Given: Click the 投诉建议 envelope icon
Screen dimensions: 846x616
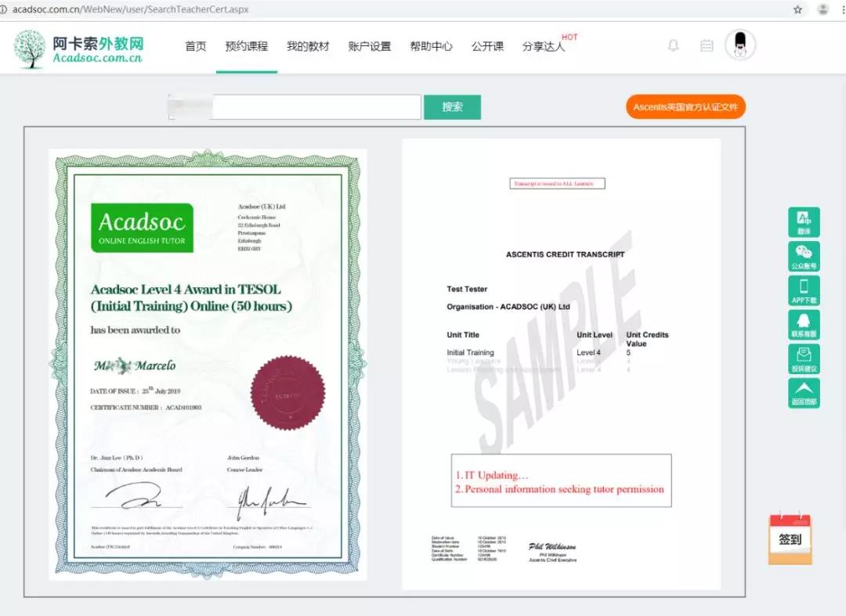Looking at the screenshot, I should [x=804, y=359].
